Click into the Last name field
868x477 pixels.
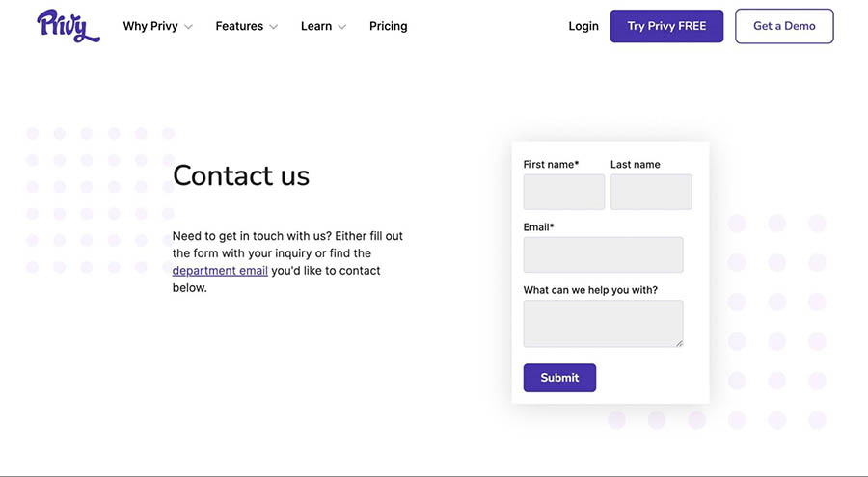[651, 192]
